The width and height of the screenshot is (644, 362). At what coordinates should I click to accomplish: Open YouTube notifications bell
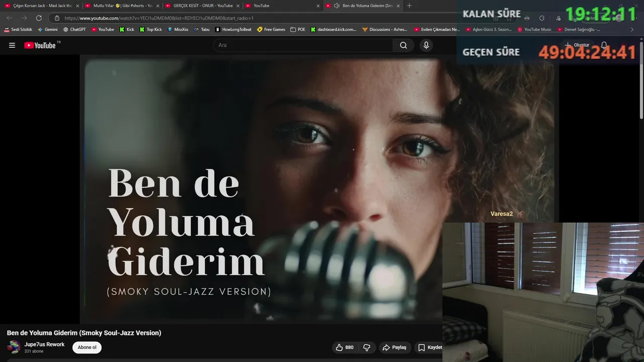pyautogui.click(x=604, y=45)
